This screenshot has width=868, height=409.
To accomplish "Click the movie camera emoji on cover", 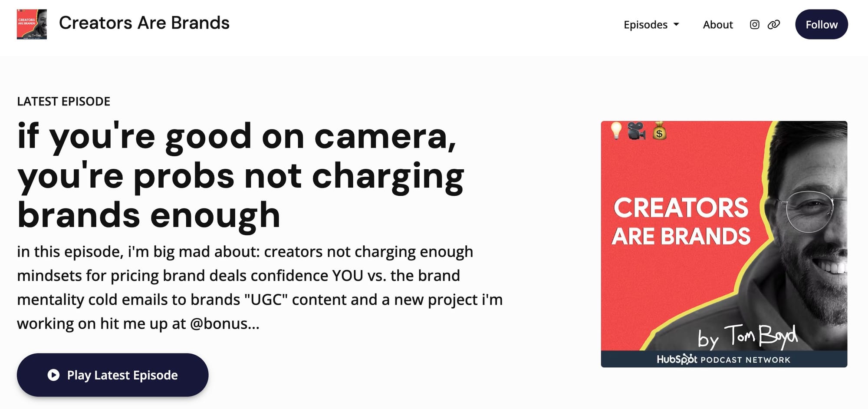I will pyautogui.click(x=637, y=131).
